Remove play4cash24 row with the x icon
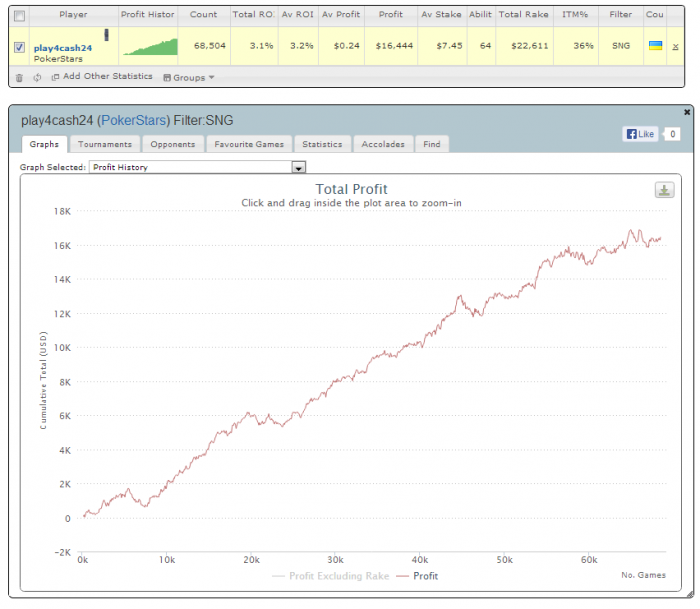This screenshot has height=609, width=700. [675, 46]
